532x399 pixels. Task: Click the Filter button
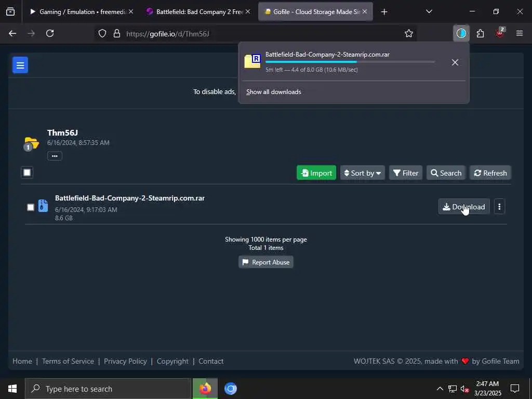click(406, 173)
